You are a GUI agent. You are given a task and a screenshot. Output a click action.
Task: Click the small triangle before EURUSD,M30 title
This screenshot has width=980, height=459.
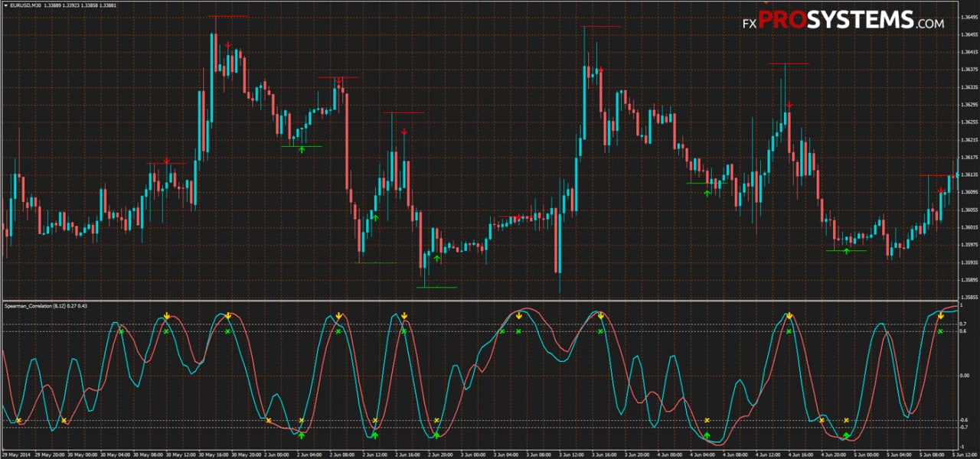click(x=5, y=5)
